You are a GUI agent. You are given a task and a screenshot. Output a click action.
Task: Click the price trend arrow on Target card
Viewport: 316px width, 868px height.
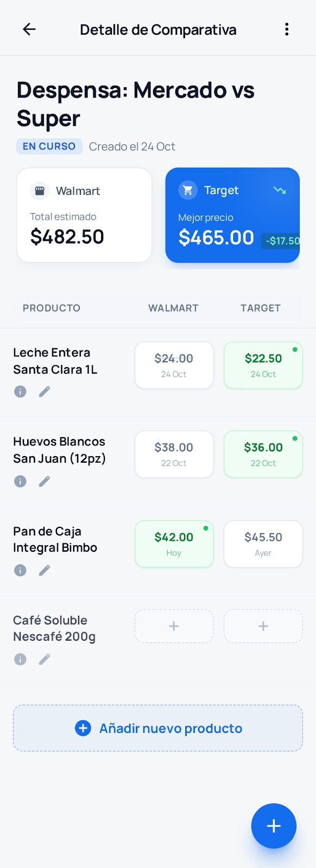[x=279, y=190]
